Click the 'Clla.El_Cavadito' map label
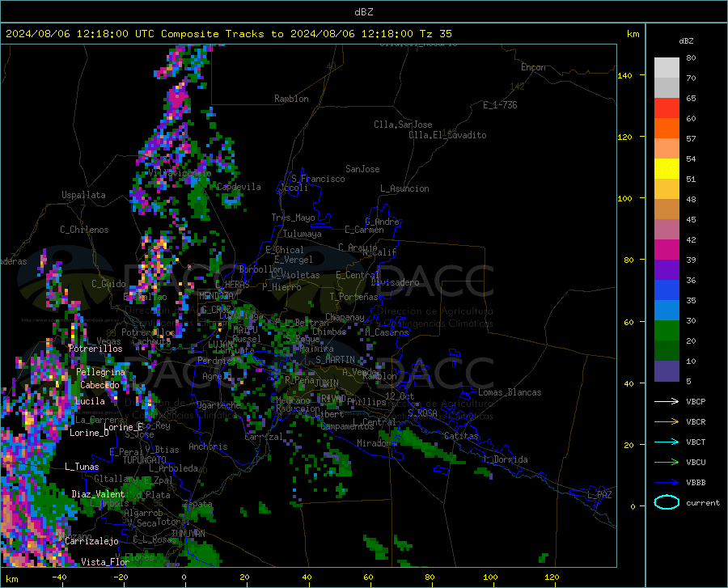 pos(447,135)
